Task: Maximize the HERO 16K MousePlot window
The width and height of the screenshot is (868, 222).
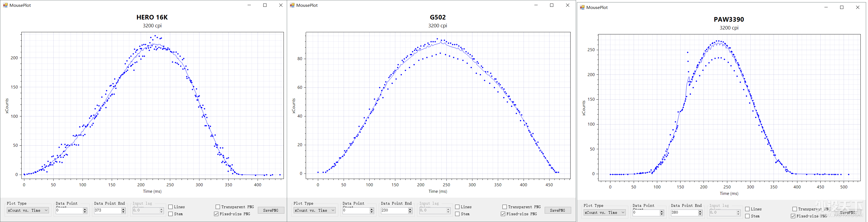Action: (265, 5)
